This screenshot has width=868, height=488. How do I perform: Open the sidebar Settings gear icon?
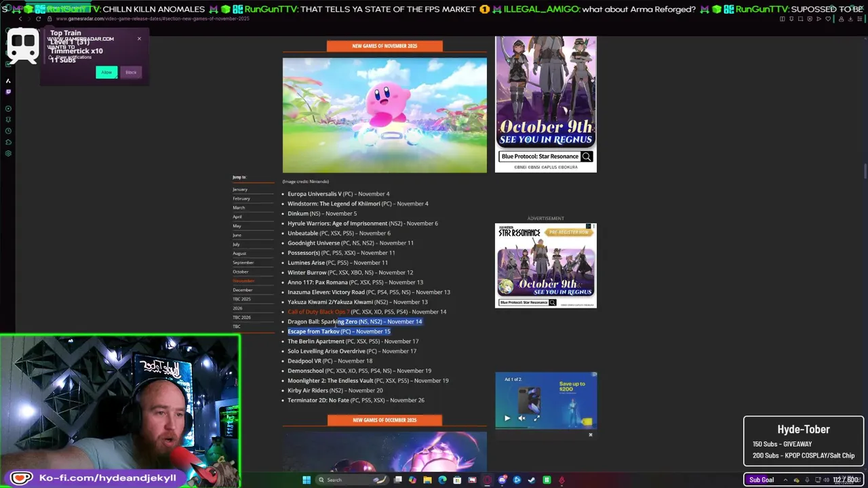pyautogui.click(x=8, y=153)
